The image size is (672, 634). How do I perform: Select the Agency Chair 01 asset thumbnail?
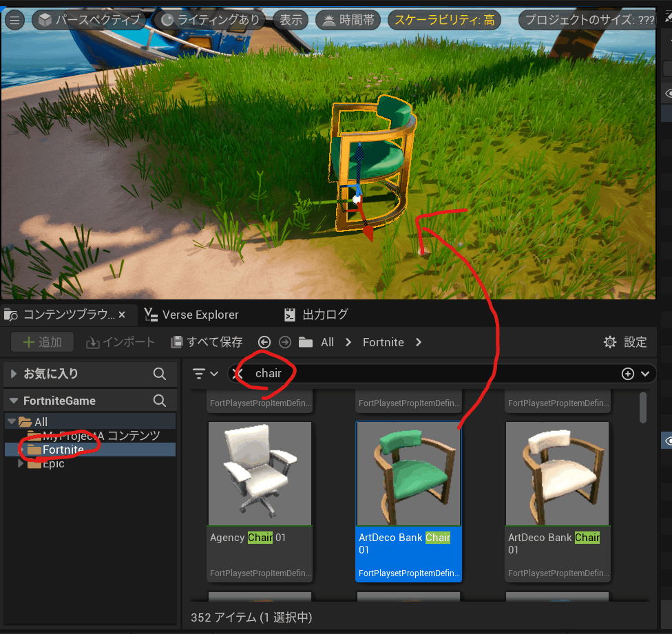click(260, 474)
